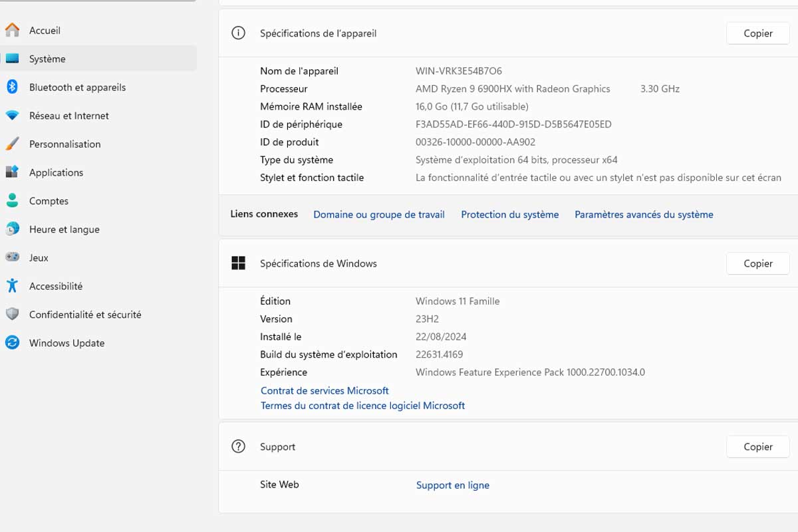Open the Jeux section
The height and width of the screenshot is (532, 798).
pos(98,257)
